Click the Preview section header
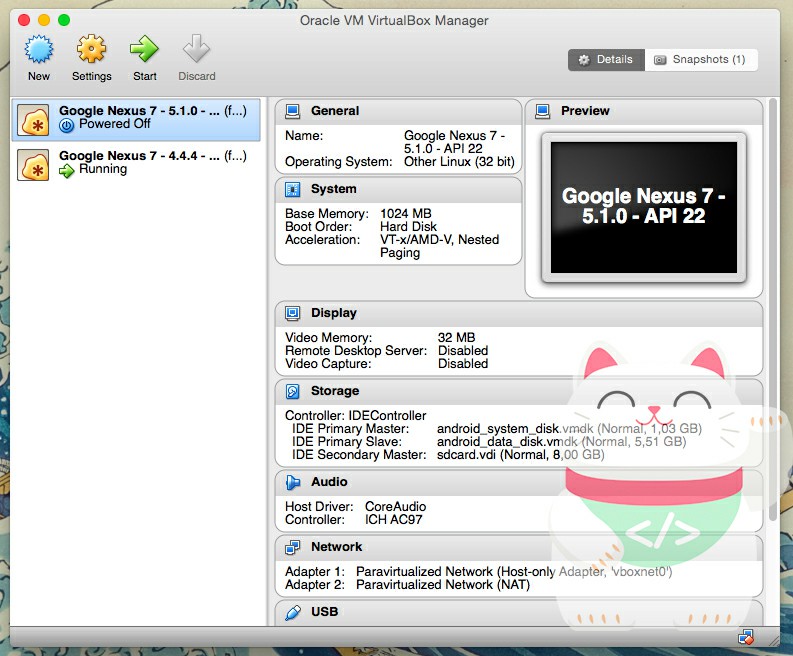The image size is (793, 656). [x=644, y=111]
